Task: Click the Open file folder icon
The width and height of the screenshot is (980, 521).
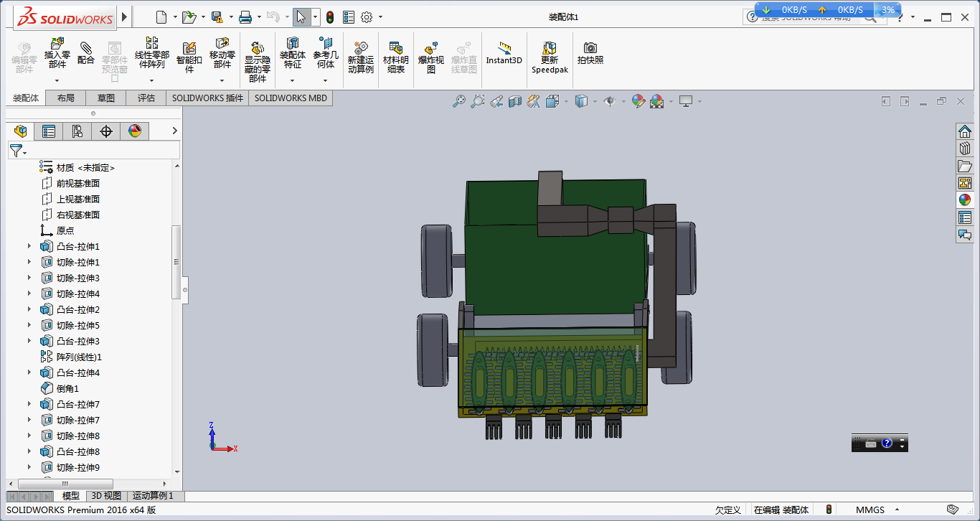Action: [189, 17]
